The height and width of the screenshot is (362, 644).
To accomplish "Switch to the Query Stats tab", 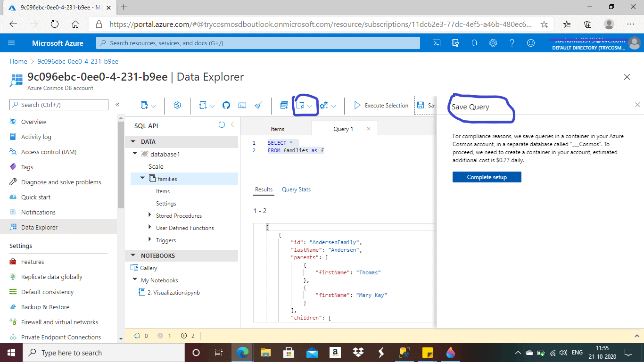I will pos(296,189).
